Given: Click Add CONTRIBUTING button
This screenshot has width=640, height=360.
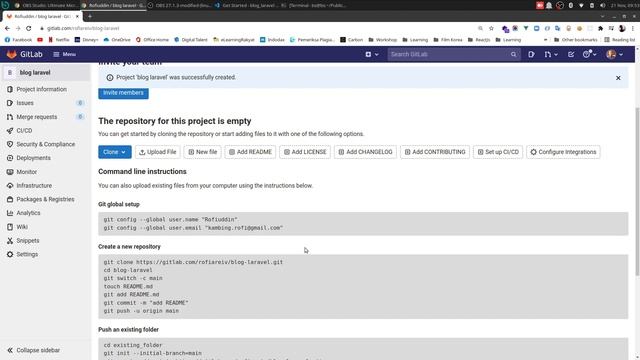Looking at the screenshot, I should [435, 152].
